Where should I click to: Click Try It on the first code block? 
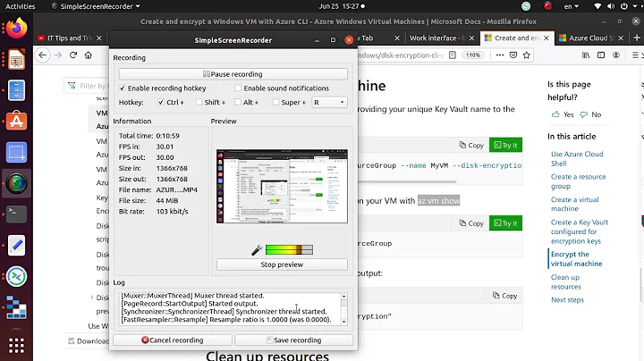point(505,145)
